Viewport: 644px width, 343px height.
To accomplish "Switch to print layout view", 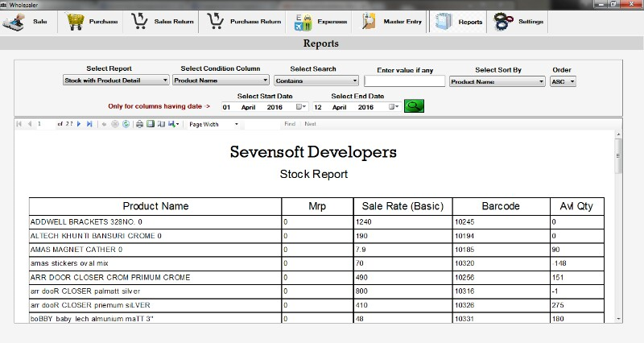I will pyautogui.click(x=151, y=124).
